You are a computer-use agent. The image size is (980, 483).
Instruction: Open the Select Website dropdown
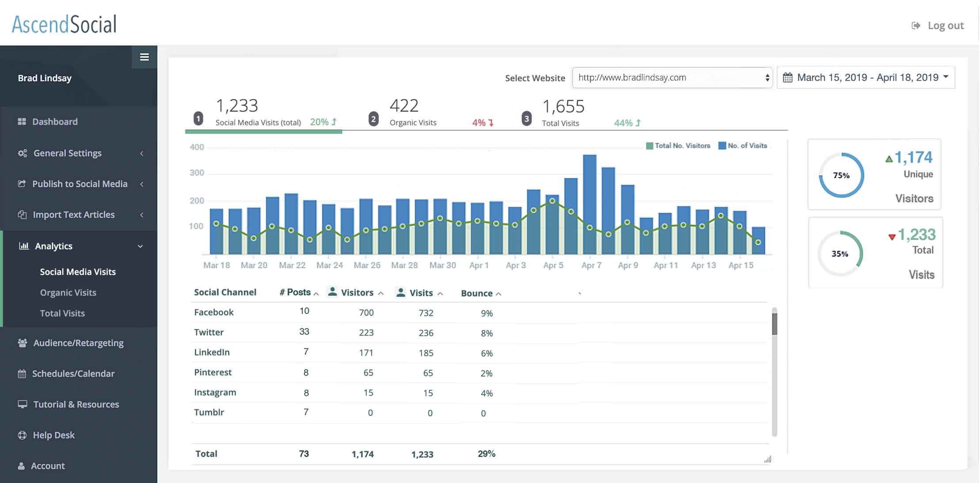click(672, 78)
